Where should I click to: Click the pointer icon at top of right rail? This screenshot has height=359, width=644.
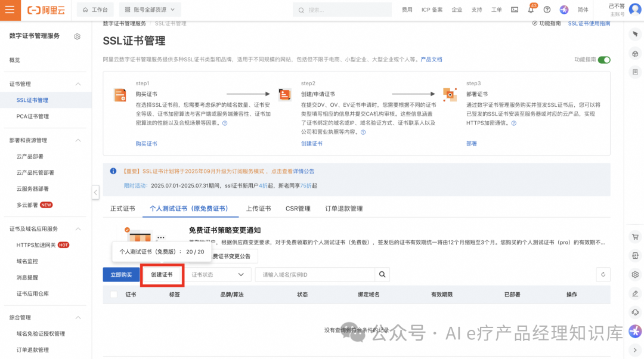point(635,35)
